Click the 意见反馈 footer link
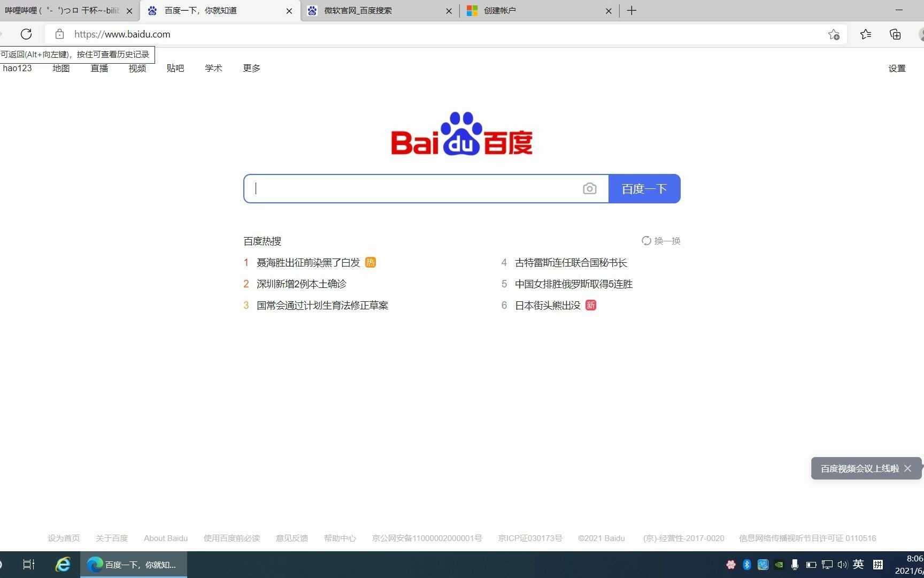The width and height of the screenshot is (924, 578). pos(292,538)
